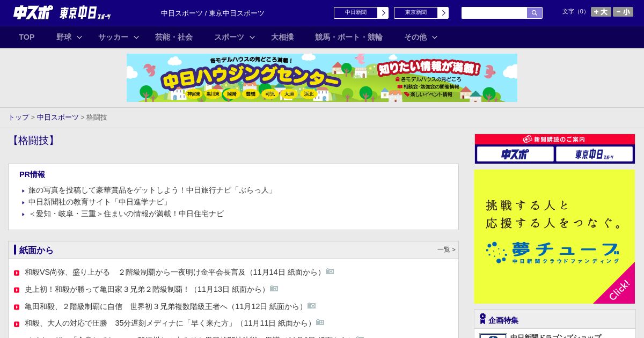Click the 企画特集 ribbon icon
The width and height of the screenshot is (644, 338).
tap(482, 319)
